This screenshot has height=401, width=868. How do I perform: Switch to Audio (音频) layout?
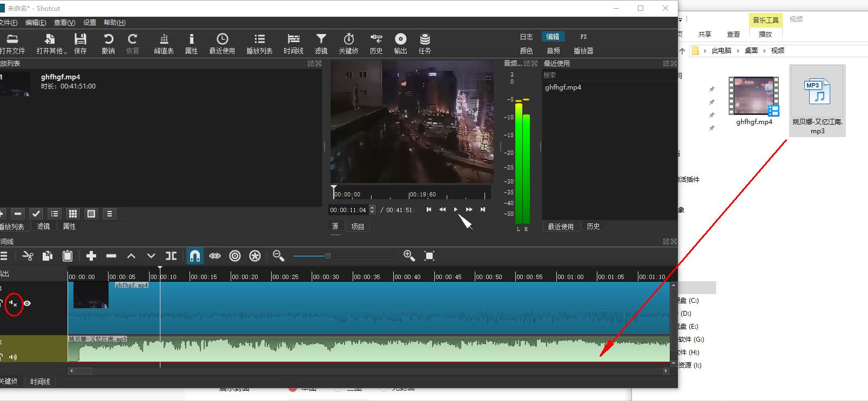(x=553, y=51)
